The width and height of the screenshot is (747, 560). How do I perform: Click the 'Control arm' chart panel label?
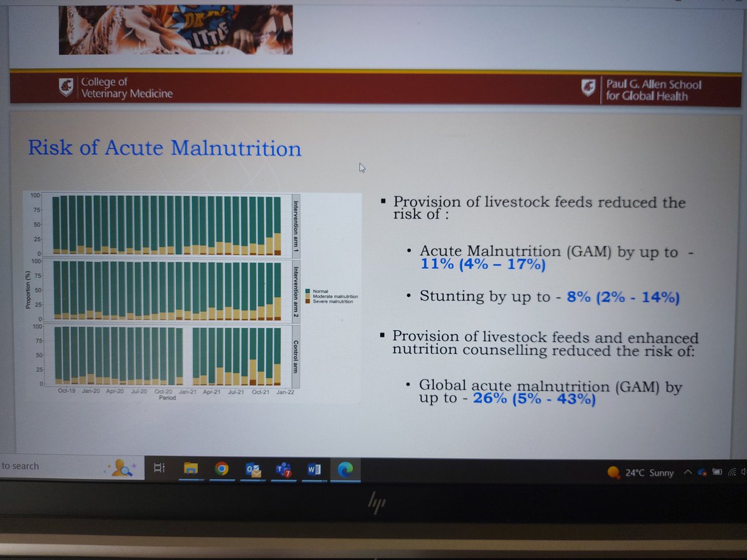[x=296, y=356]
